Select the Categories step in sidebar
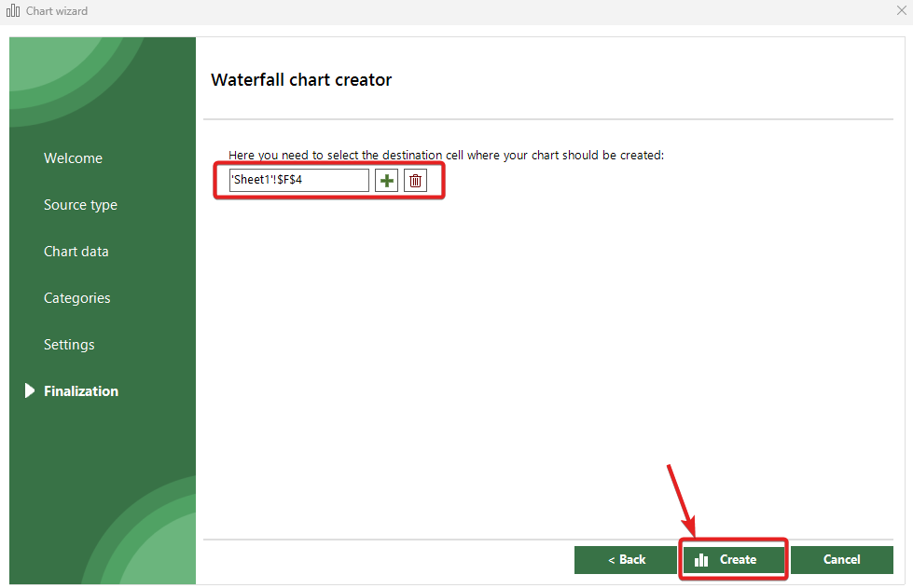This screenshot has width=913, height=588. coord(76,298)
